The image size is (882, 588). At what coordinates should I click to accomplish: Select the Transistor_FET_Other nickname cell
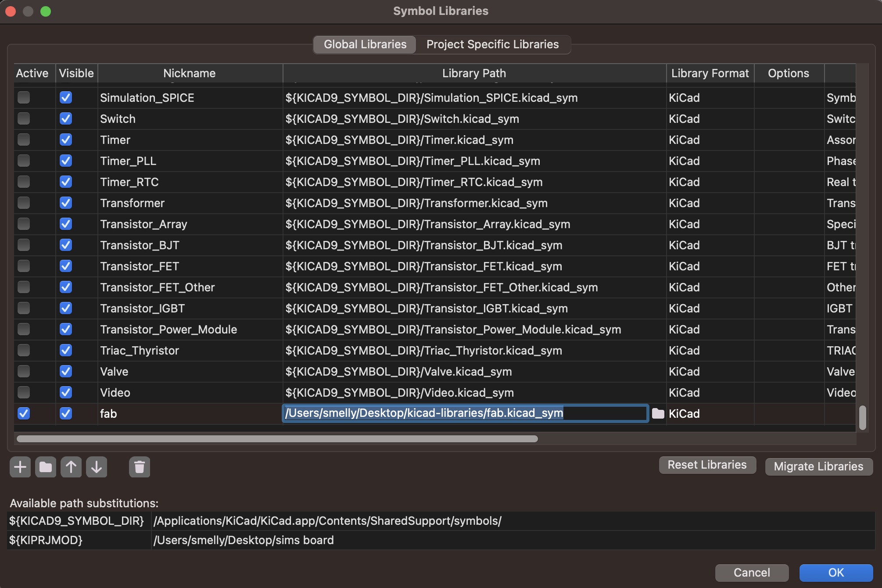click(190, 287)
